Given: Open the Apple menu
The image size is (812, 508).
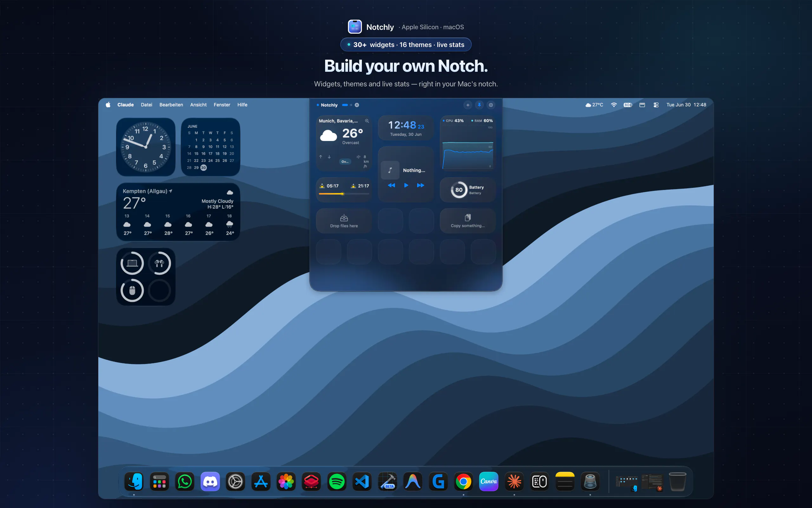Looking at the screenshot, I should coord(108,105).
